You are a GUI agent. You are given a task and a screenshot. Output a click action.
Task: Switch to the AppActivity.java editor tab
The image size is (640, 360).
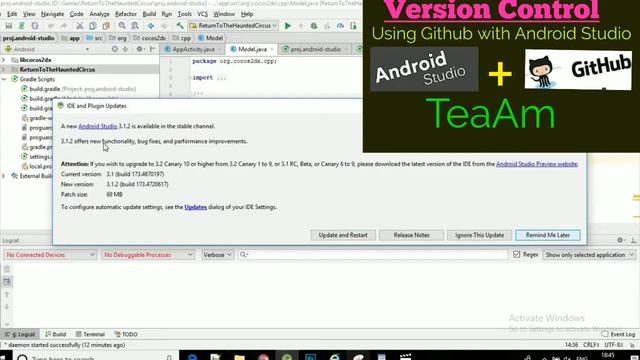click(x=193, y=49)
